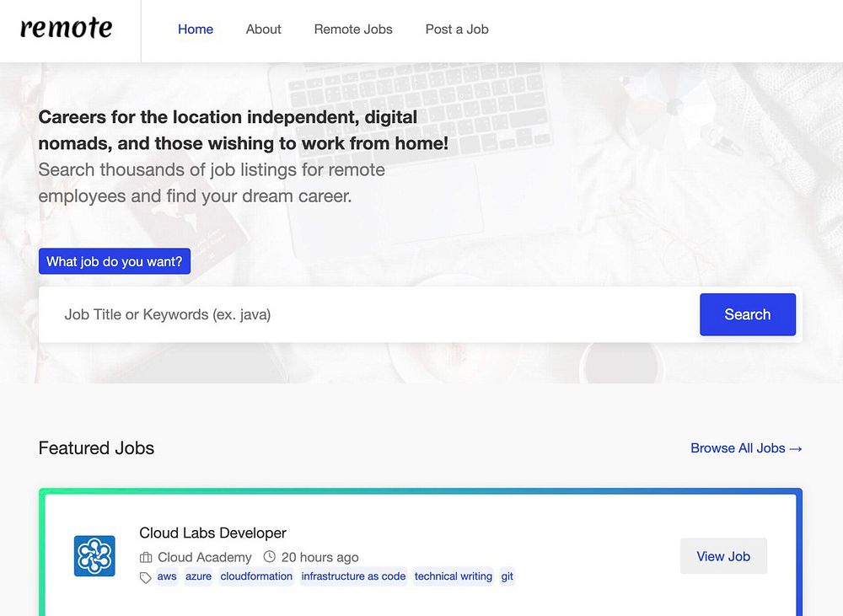Click the View Job button

click(x=723, y=556)
